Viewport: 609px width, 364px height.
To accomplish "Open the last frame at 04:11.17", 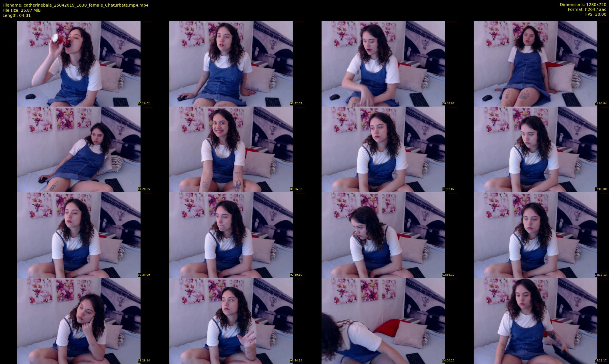I will coord(535,321).
